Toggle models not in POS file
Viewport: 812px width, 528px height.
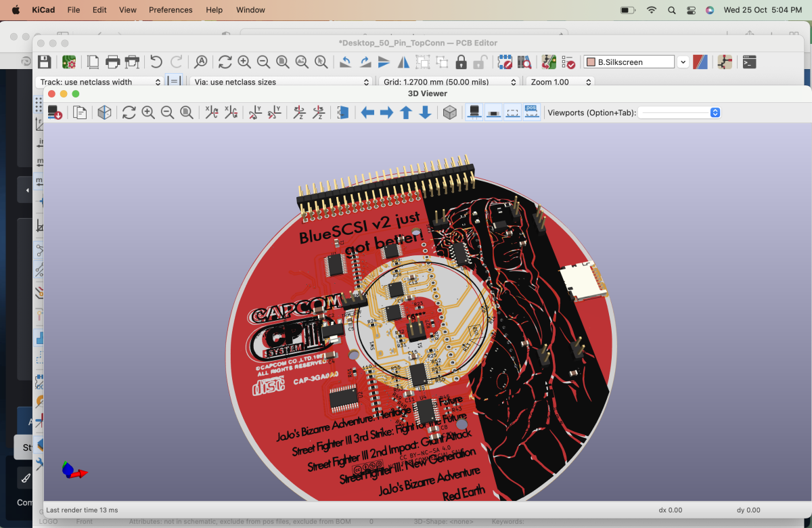[532, 113]
